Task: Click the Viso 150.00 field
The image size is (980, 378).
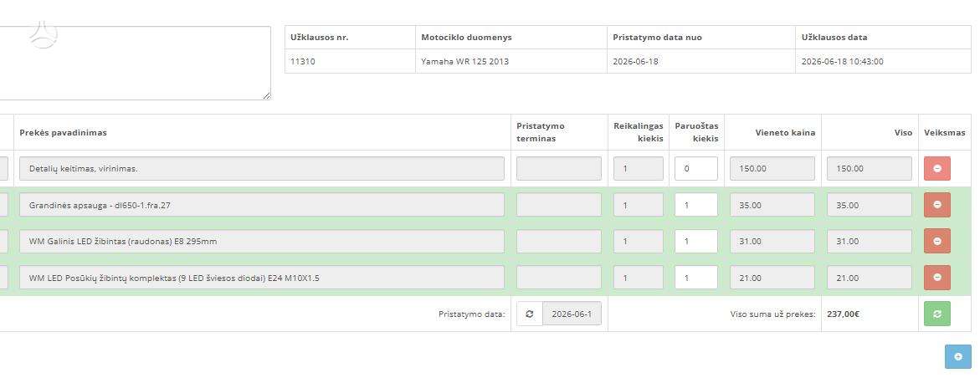Action: [x=870, y=169]
